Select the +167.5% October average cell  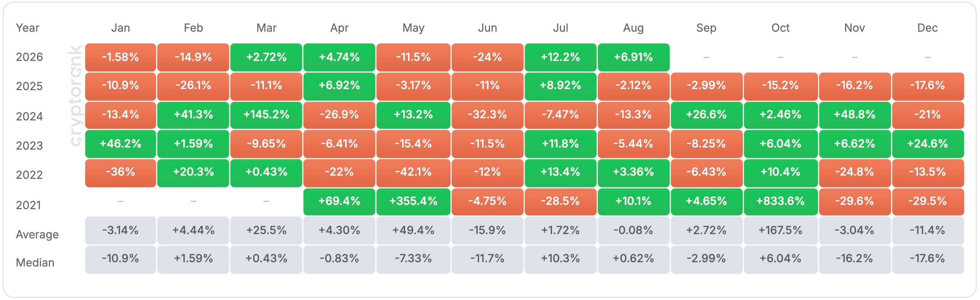click(780, 231)
